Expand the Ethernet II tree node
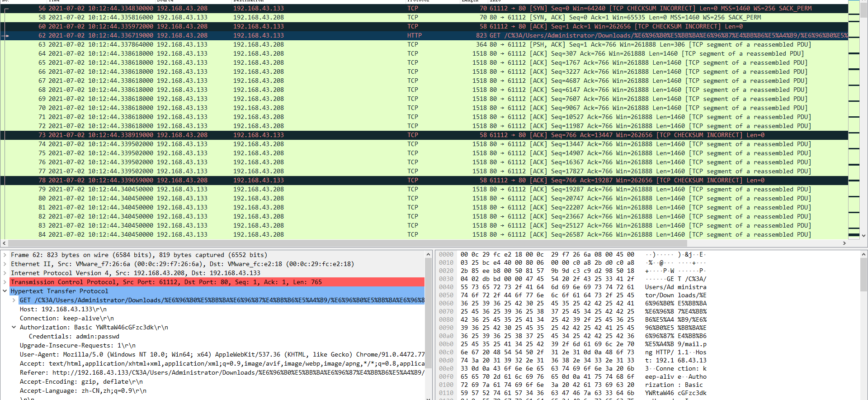The height and width of the screenshot is (400, 868). pos(5,264)
